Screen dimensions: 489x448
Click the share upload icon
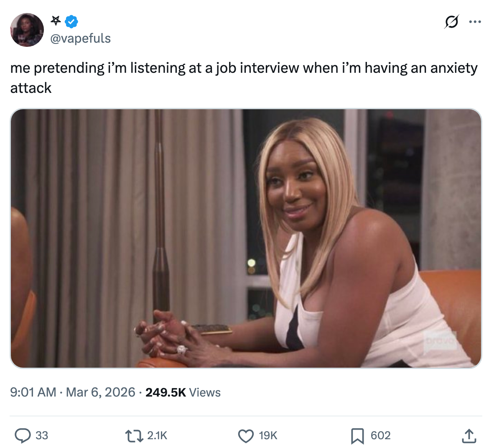(x=469, y=436)
